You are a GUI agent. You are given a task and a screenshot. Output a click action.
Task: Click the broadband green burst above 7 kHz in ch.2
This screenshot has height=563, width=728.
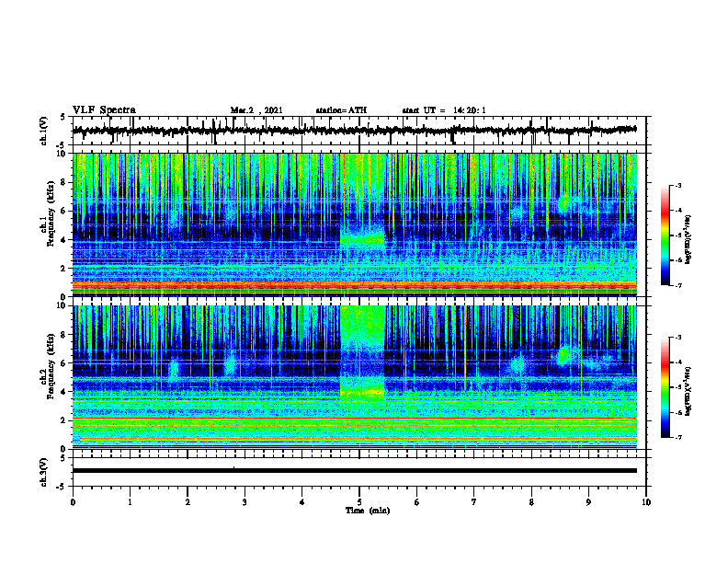(x=362, y=326)
